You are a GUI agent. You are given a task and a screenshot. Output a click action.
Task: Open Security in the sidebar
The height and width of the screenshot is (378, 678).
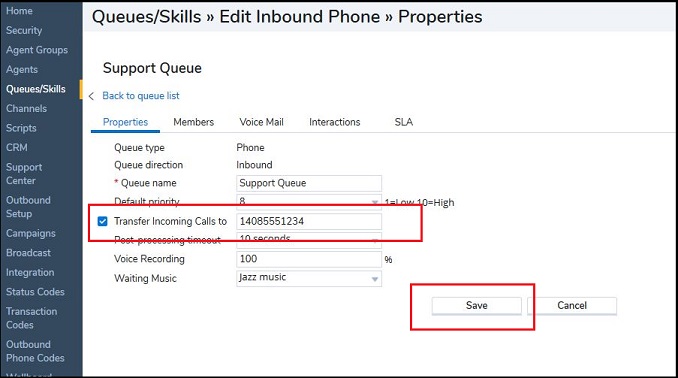[24, 31]
